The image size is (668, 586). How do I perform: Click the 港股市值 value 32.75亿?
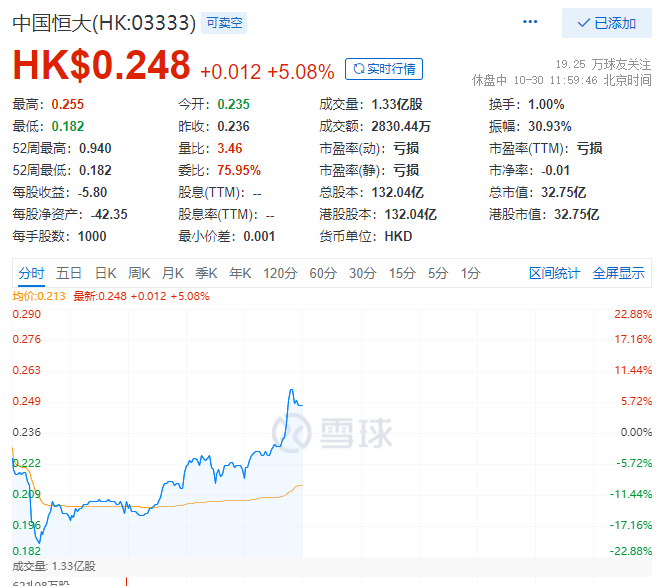576,214
